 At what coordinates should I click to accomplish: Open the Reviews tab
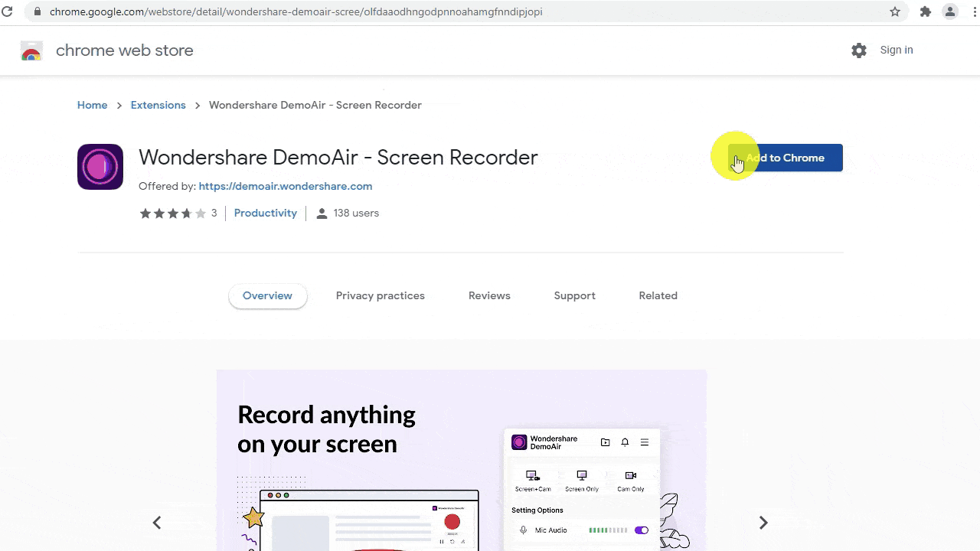pyautogui.click(x=489, y=296)
